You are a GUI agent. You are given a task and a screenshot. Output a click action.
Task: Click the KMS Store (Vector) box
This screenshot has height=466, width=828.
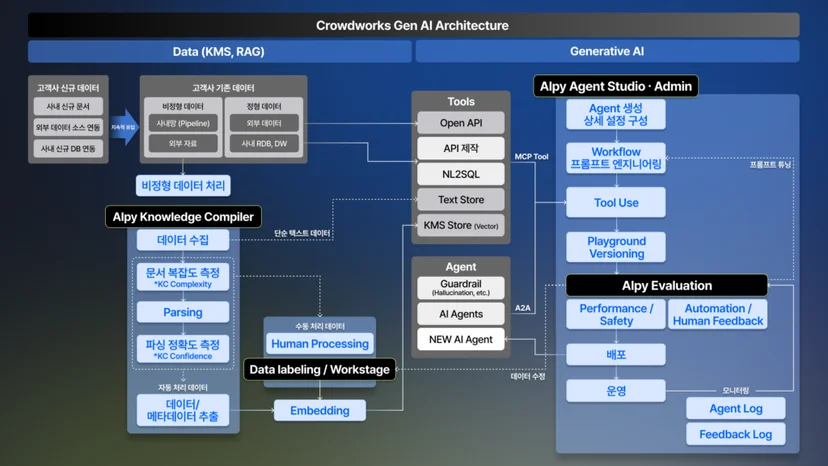[x=461, y=225]
